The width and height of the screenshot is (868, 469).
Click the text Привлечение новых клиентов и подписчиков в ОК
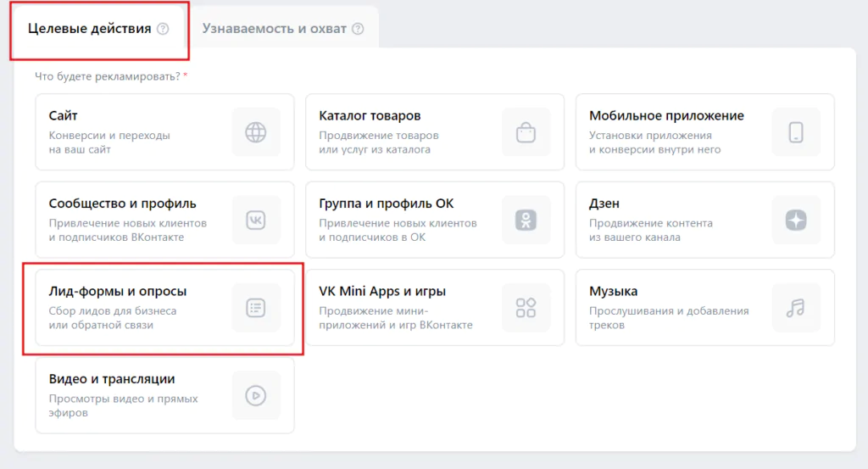coord(398,230)
